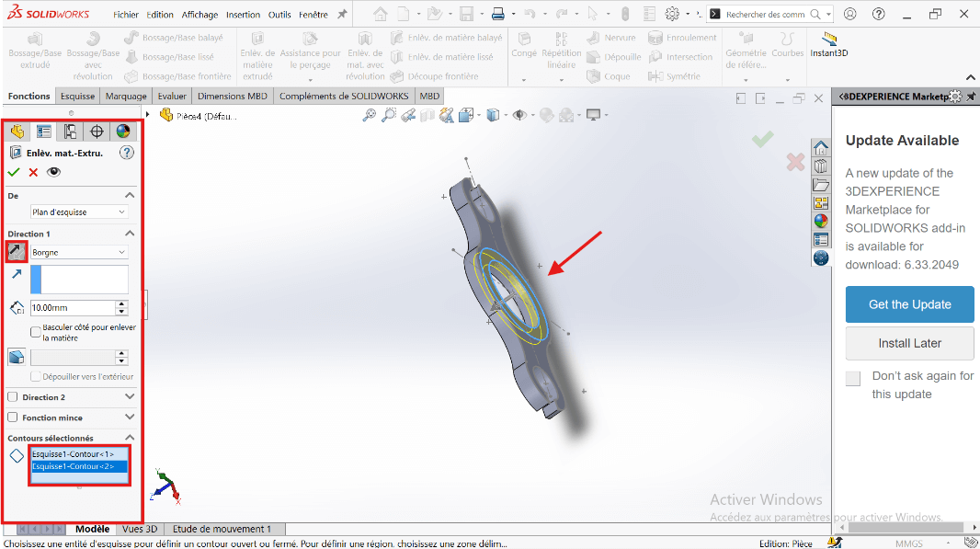Viewport: 980px width, 549px height.
Task: Click the Get the Update button
Action: pos(909,304)
